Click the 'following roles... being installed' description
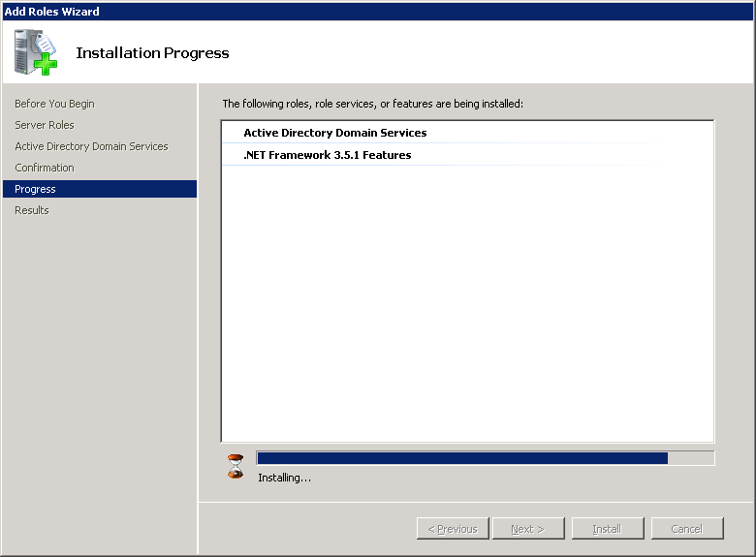This screenshot has height=557, width=756. click(373, 104)
